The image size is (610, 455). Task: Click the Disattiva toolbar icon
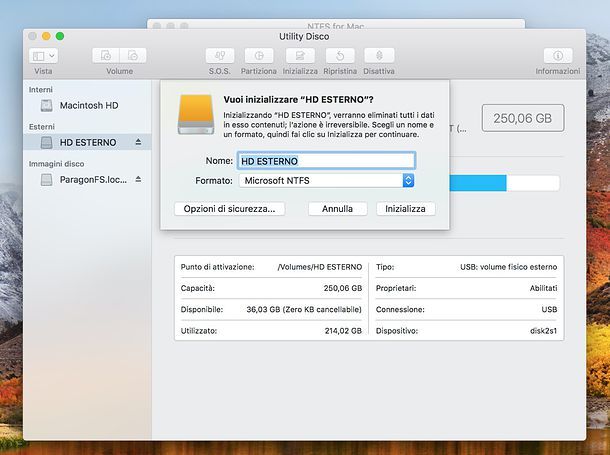(379, 56)
